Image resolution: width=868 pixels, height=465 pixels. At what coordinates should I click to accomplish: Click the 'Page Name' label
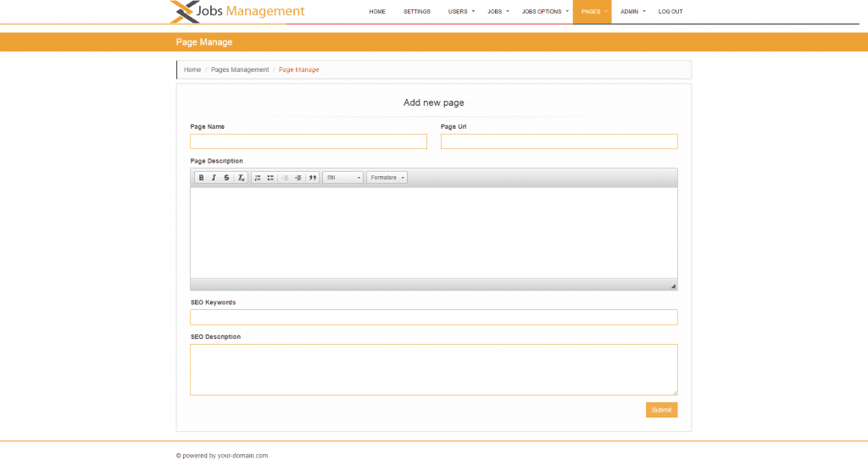tap(207, 126)
